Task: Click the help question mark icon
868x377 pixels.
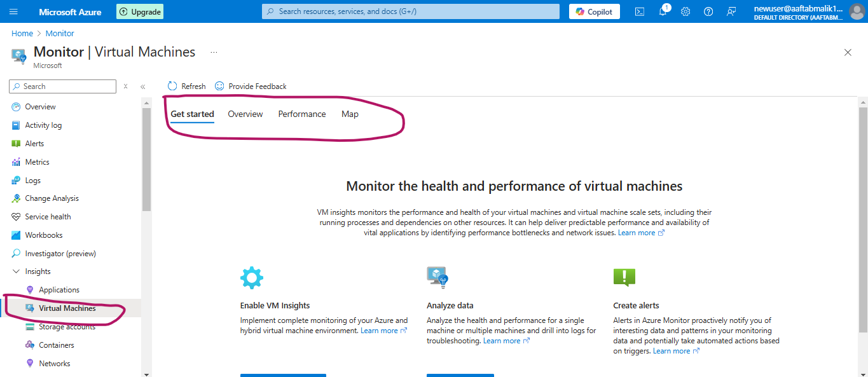Action: click(708, 11)
